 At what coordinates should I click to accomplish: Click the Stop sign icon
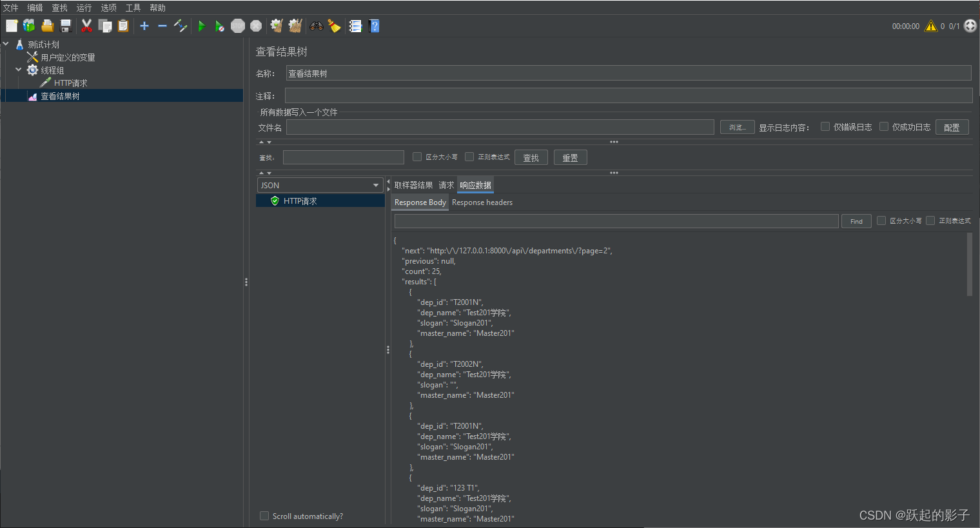(x=238, y=26)
